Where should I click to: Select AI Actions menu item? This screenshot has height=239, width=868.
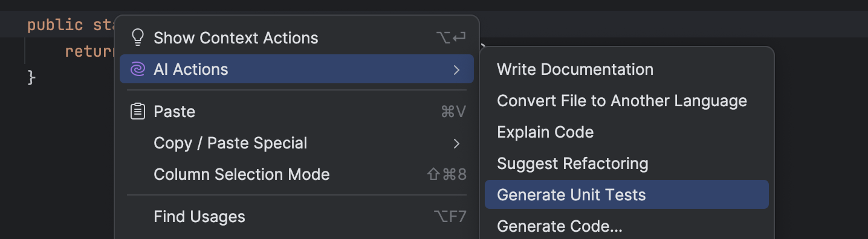(x=297, y=69)
